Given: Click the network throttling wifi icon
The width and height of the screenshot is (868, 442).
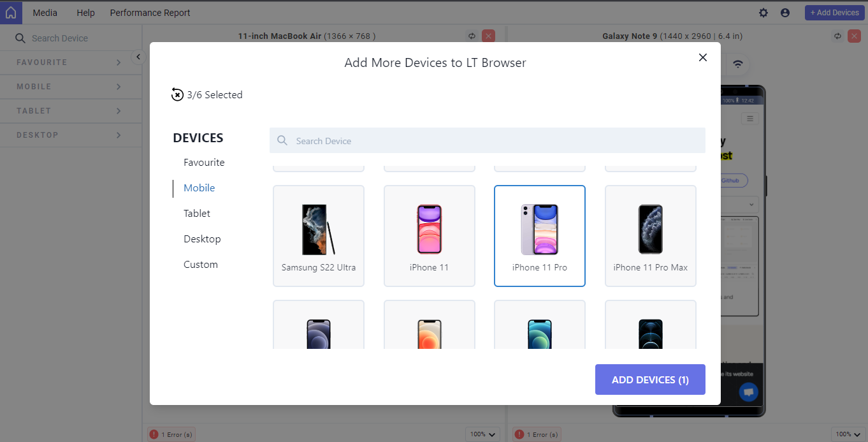Looking at the screenshot, I should [x=738, y=64].
